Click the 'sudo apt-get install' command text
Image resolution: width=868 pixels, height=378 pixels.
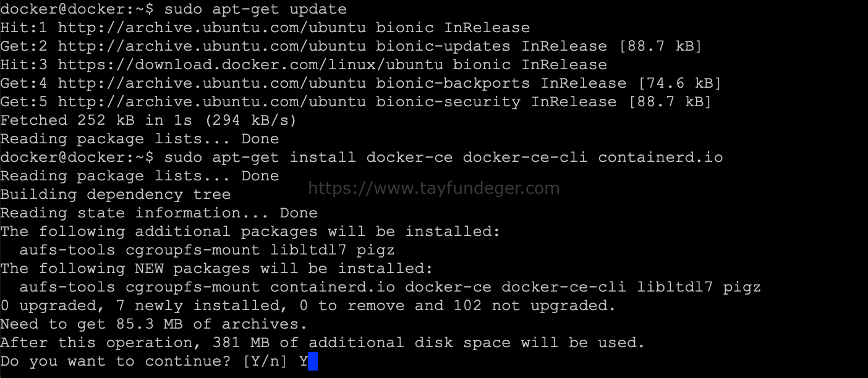coord(260,157)
